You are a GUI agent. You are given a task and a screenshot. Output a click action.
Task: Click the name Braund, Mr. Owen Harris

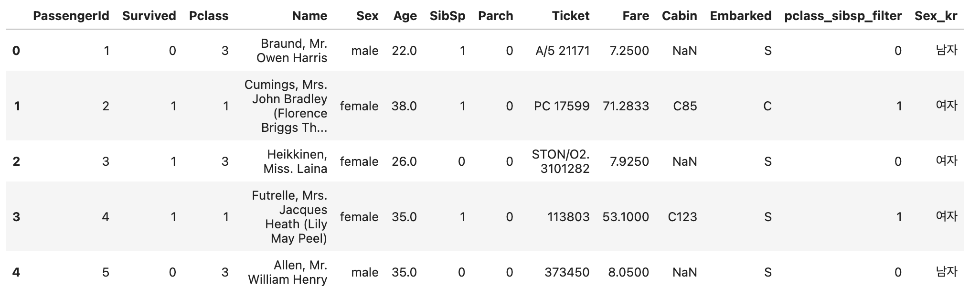pos(292,51)
